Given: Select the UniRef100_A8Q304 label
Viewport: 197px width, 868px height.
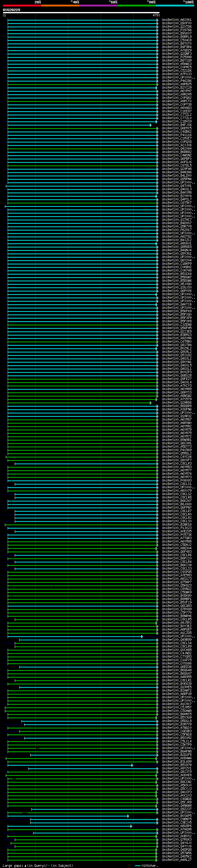Looking at the screenshot, I should (176, 548).
